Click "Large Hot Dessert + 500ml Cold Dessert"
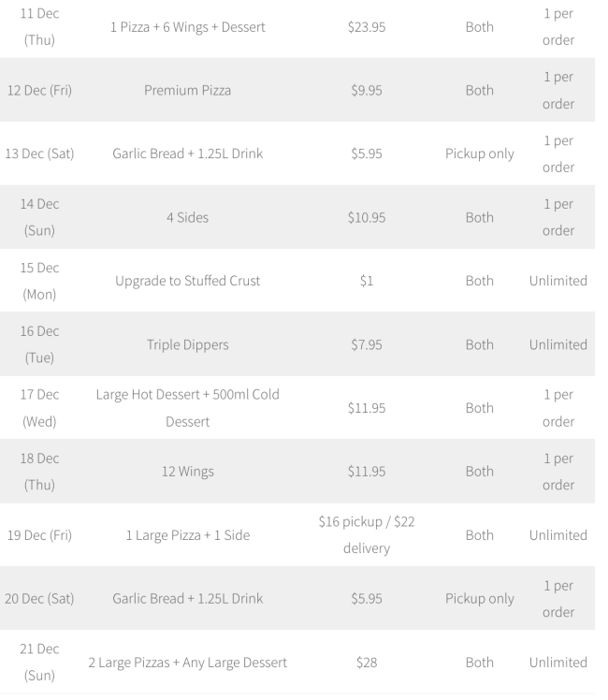The image size is (608, 700). coord(187,408)
